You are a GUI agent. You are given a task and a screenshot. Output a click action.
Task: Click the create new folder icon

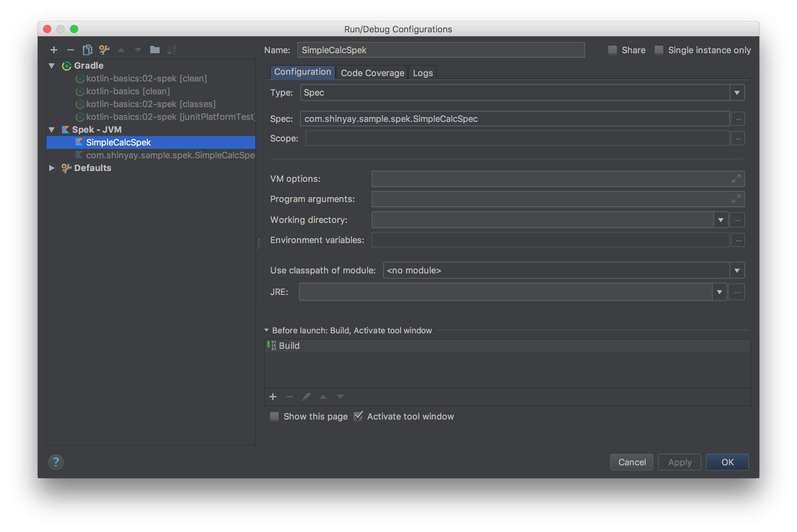155,50
